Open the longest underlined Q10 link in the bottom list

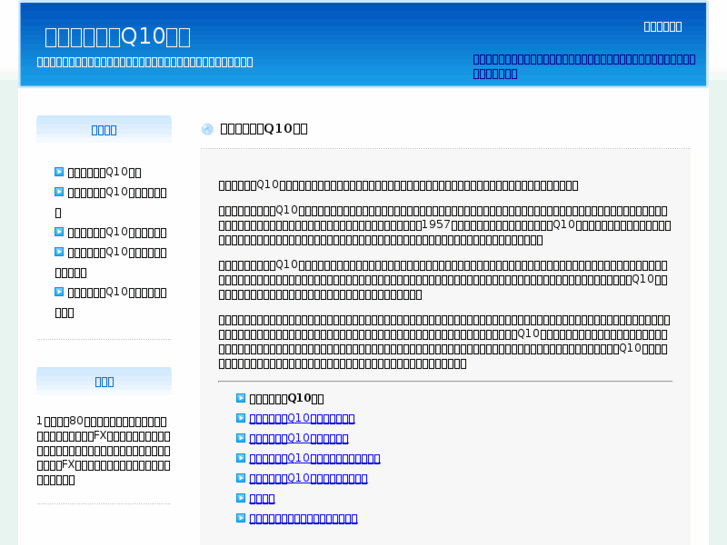(x=315, y=458)
